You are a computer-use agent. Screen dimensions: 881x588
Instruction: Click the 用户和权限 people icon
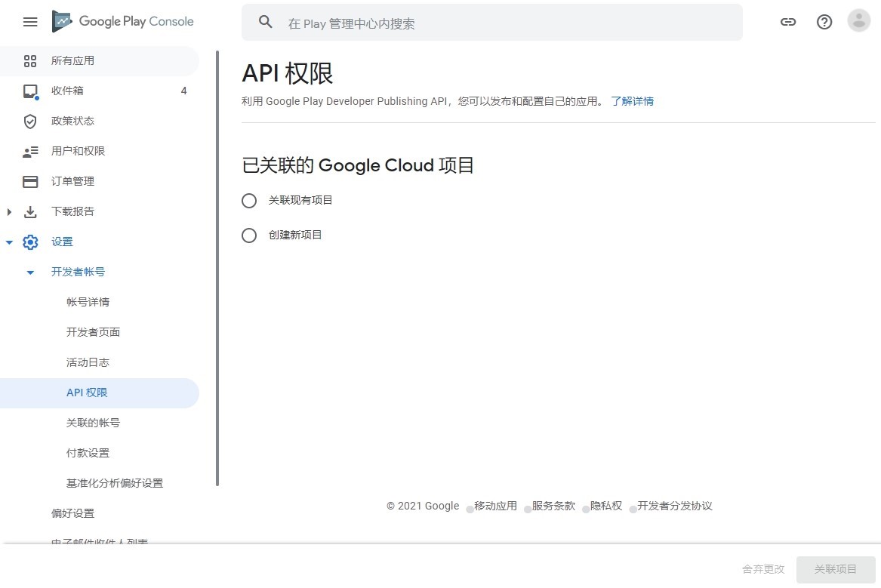tap(30, 152)
